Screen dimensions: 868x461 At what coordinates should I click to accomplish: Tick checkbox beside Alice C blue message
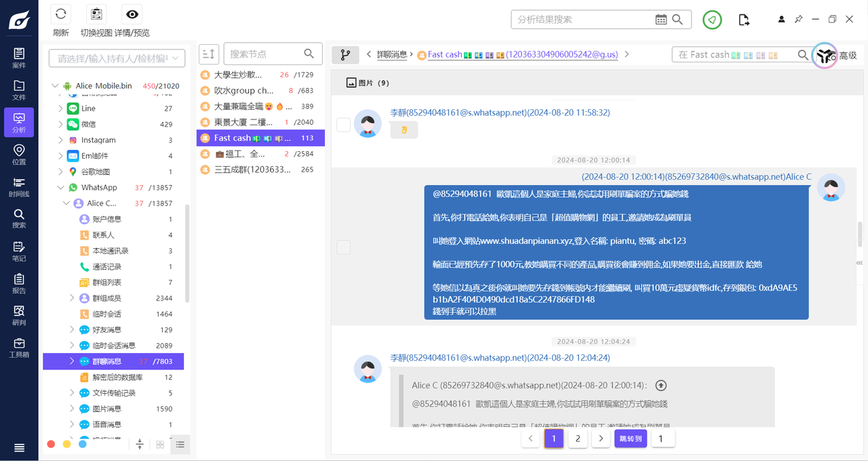tap(344, 247)
